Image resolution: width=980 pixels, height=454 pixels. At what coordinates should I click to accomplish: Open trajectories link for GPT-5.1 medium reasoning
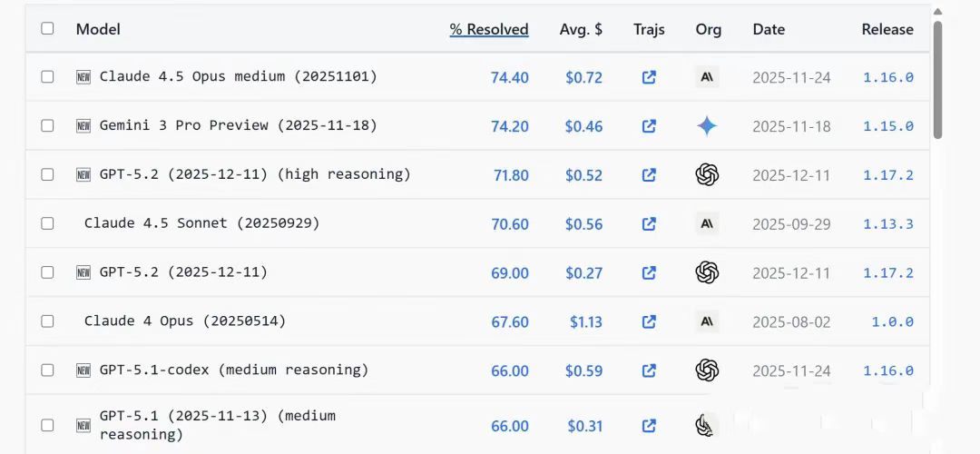[649, 426]
